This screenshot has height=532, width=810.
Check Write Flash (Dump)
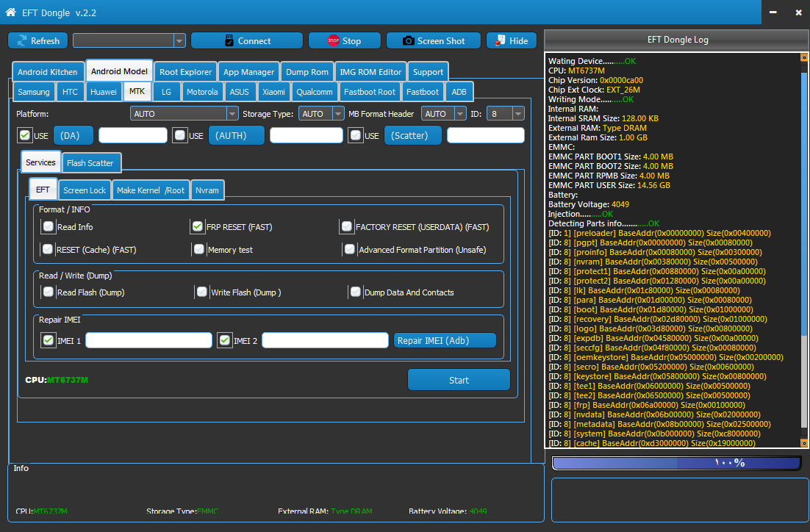[x=202, y=292]
